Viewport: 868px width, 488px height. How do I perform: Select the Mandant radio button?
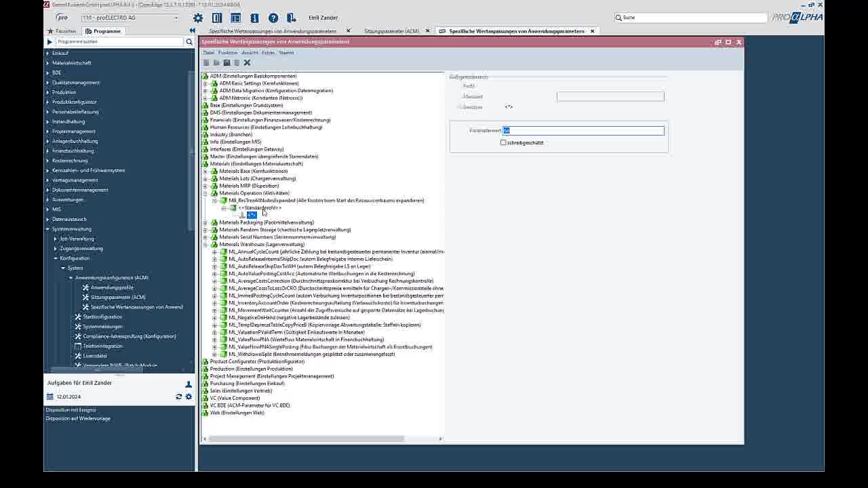(460, 96)
